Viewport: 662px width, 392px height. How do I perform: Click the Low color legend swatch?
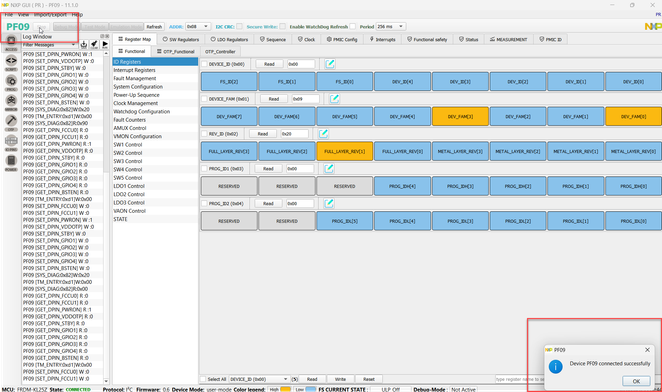311,389
